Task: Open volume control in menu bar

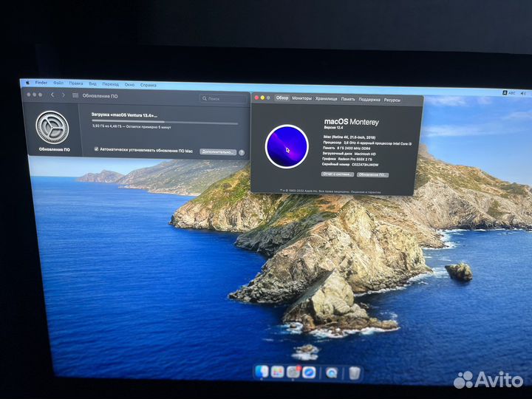Action: click(524, 93)
